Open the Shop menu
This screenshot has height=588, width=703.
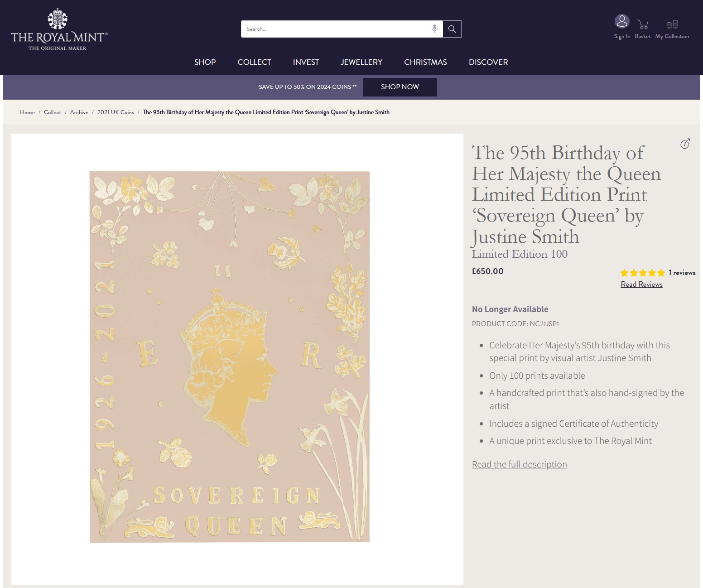[x=205, y=62]
